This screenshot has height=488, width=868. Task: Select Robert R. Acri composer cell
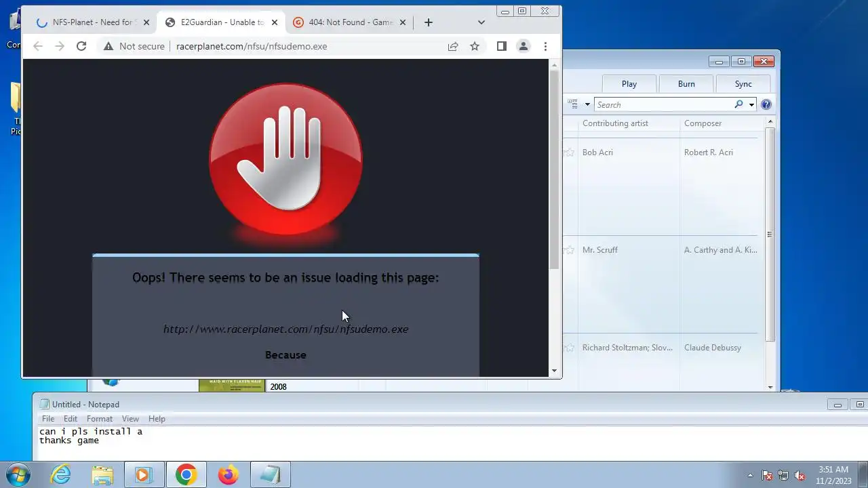click(x=709, y=152)
